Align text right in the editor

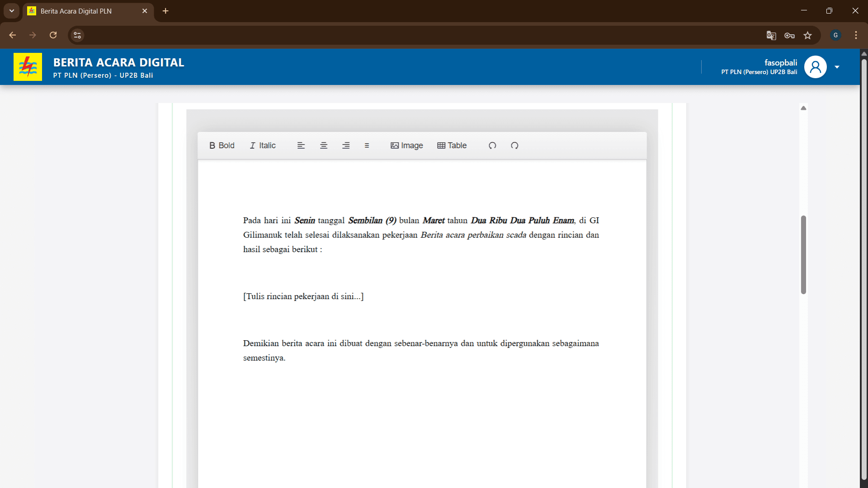tap(346, 145)
